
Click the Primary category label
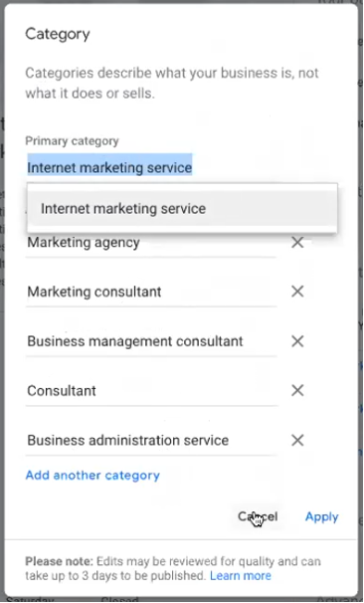(72, 140)
